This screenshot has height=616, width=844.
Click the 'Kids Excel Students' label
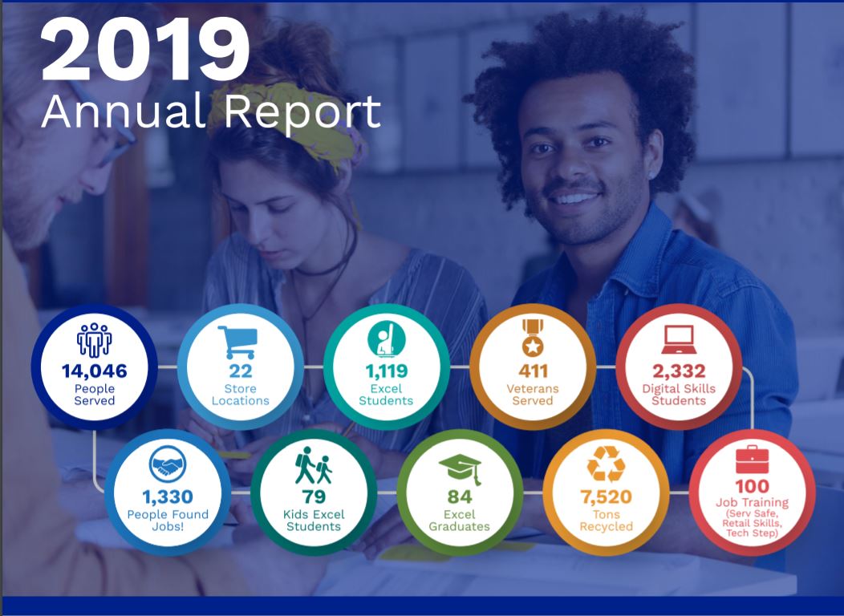[x=313, y=521]
